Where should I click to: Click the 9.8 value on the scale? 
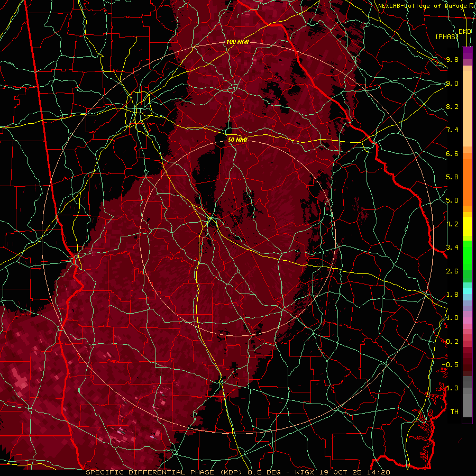(x=452, y=59)
